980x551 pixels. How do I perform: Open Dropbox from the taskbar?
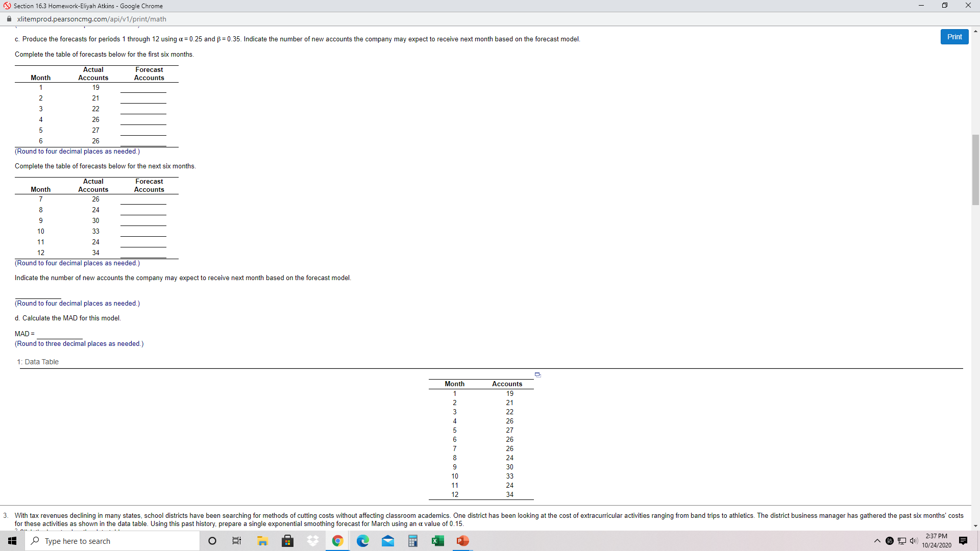(x=312, y=541)
